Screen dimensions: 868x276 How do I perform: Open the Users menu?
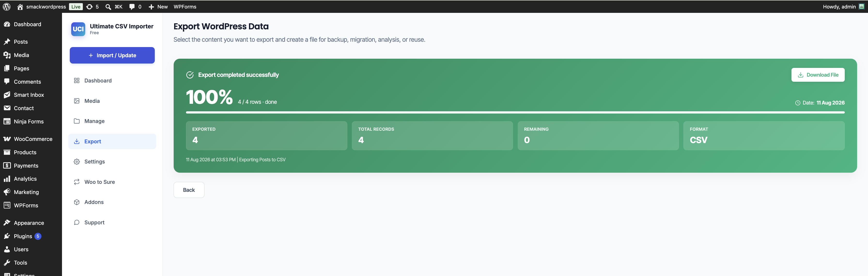(x=31, y=249)
